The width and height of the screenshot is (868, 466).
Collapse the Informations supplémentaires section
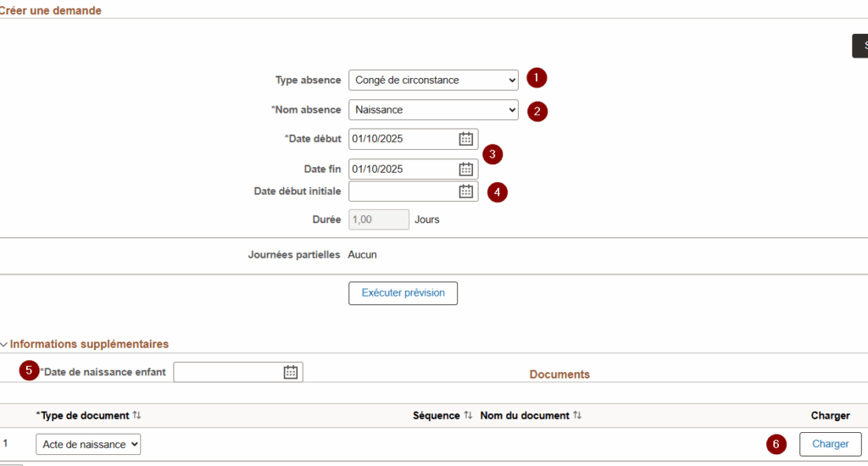[4, 345]
